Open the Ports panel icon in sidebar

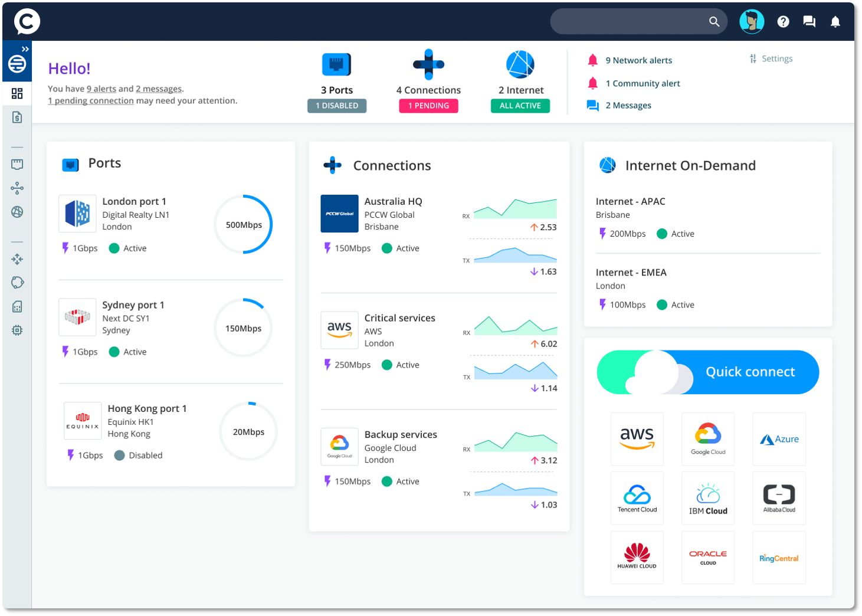coord(17,164)
